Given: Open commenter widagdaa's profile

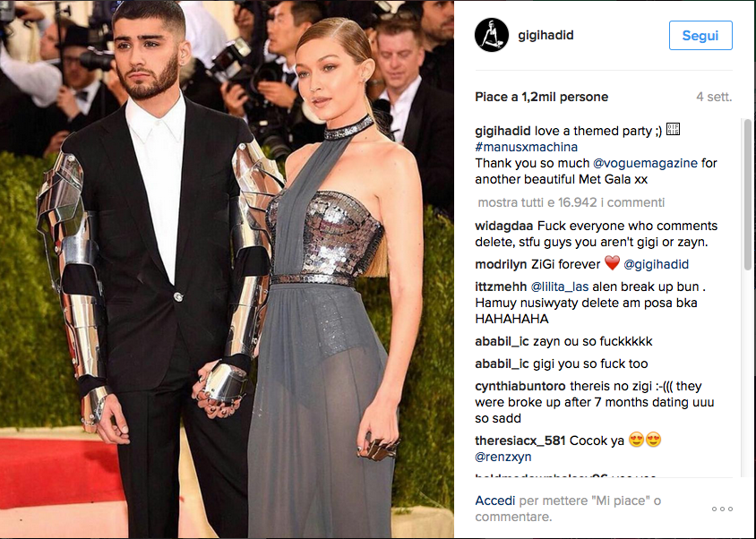Looking at the screenshot, I should 503,226.
